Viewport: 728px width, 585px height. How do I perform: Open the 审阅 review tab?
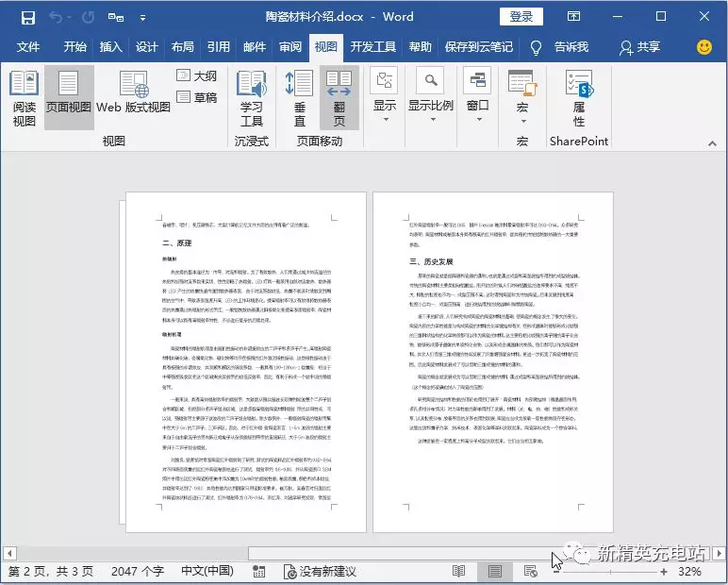point(290,46)
